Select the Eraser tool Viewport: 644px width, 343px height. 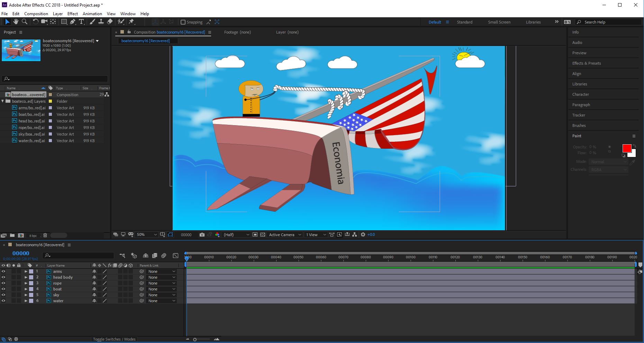point(110,22)
